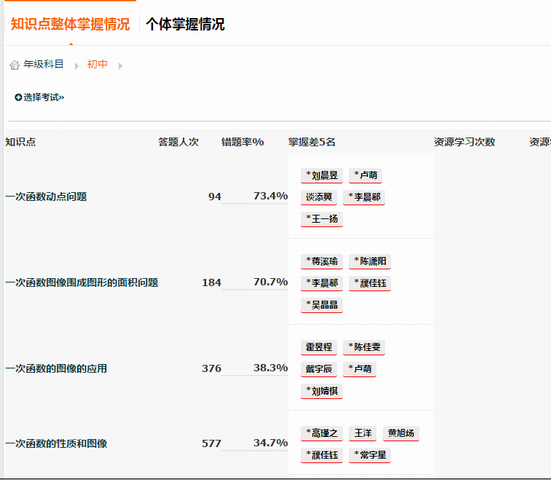Viewport: 551px width, 480px height.
Task: Click student tag 戴宇辰
Action: (319, 369)
